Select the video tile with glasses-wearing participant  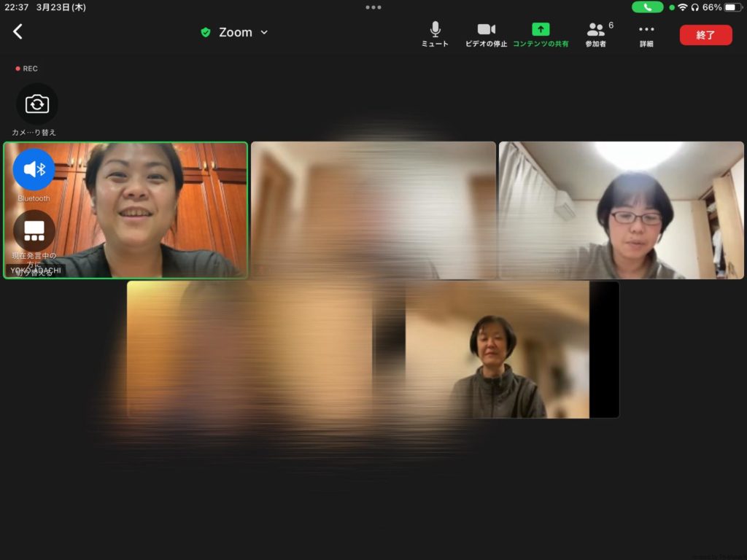pos(621,210)
